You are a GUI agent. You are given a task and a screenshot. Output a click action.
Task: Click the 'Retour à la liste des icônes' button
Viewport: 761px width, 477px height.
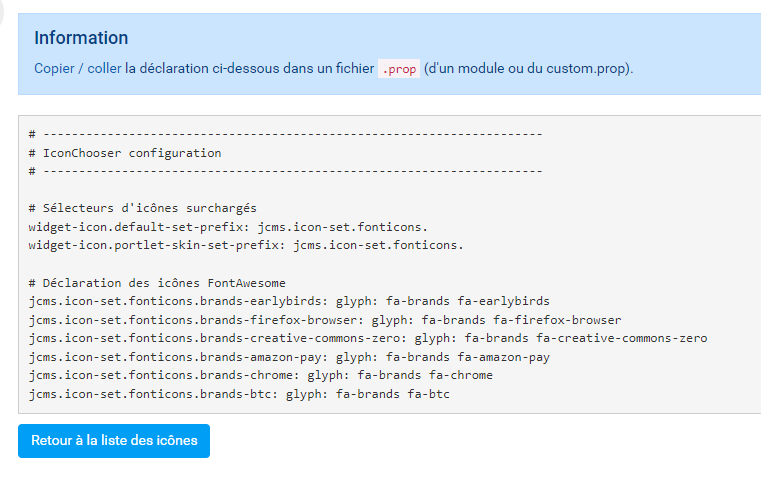(114, 441)
